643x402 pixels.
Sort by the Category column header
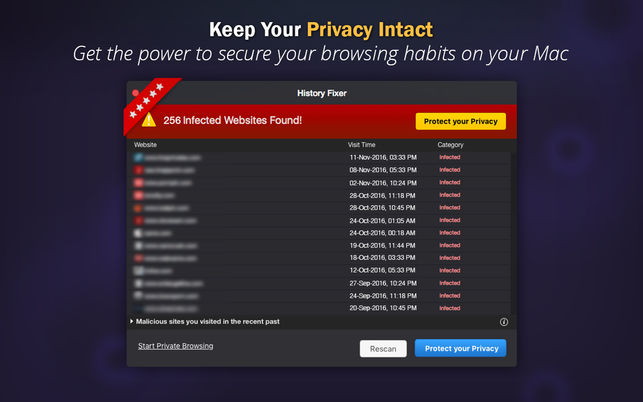click(450, 145)
